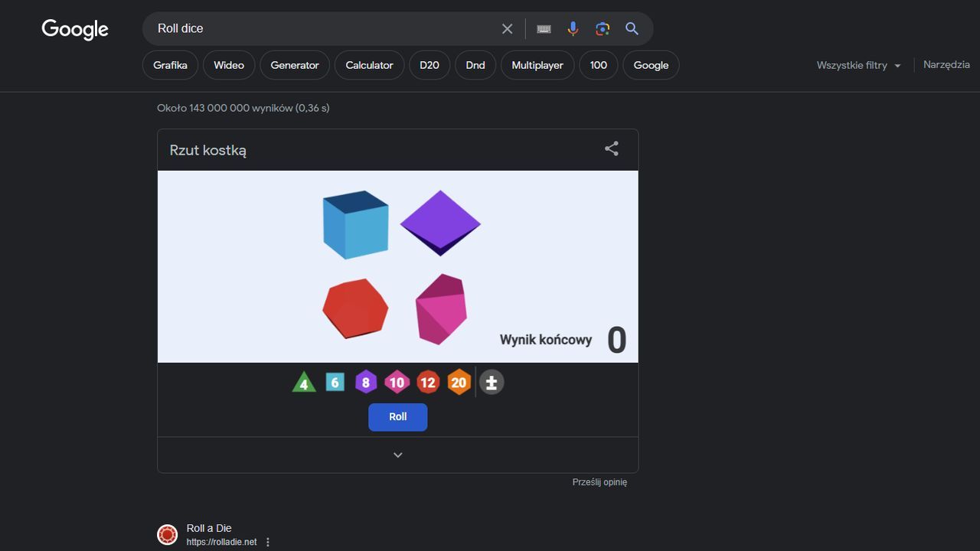Click the purple octahedron die
This screenshot has height=551, width=980.
coord(440,223)
